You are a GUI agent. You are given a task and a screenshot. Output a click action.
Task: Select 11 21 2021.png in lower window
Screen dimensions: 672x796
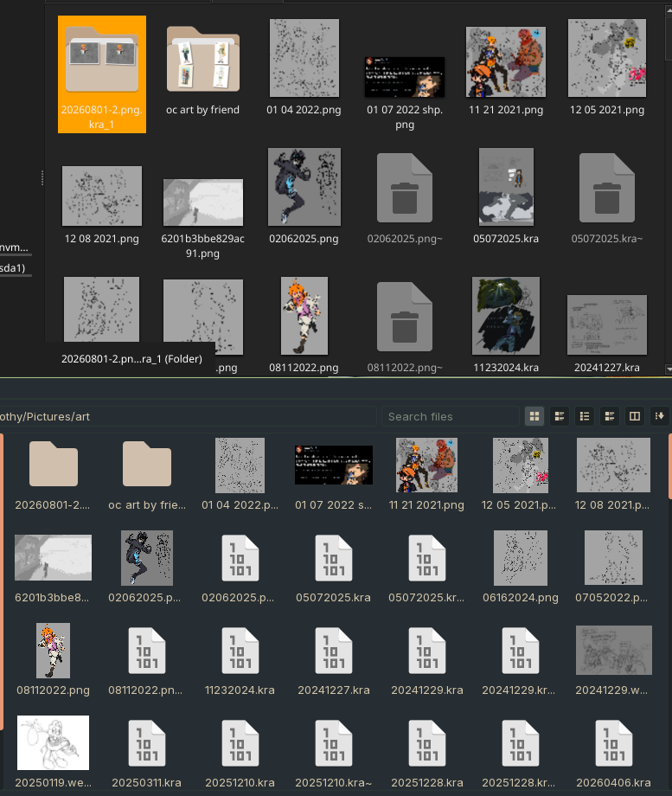click(427, 465)
